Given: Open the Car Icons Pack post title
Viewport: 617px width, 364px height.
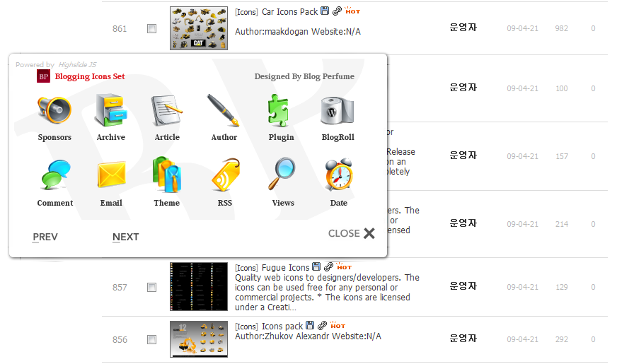Looking at the screenshot, I should (289, 12).
